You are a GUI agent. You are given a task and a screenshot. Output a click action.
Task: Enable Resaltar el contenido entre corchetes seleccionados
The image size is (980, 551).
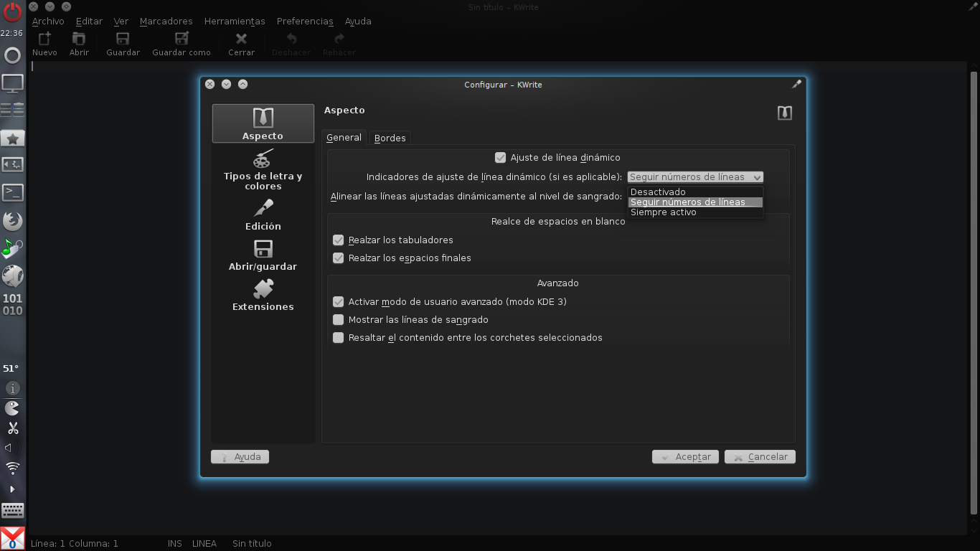point(338,337)
